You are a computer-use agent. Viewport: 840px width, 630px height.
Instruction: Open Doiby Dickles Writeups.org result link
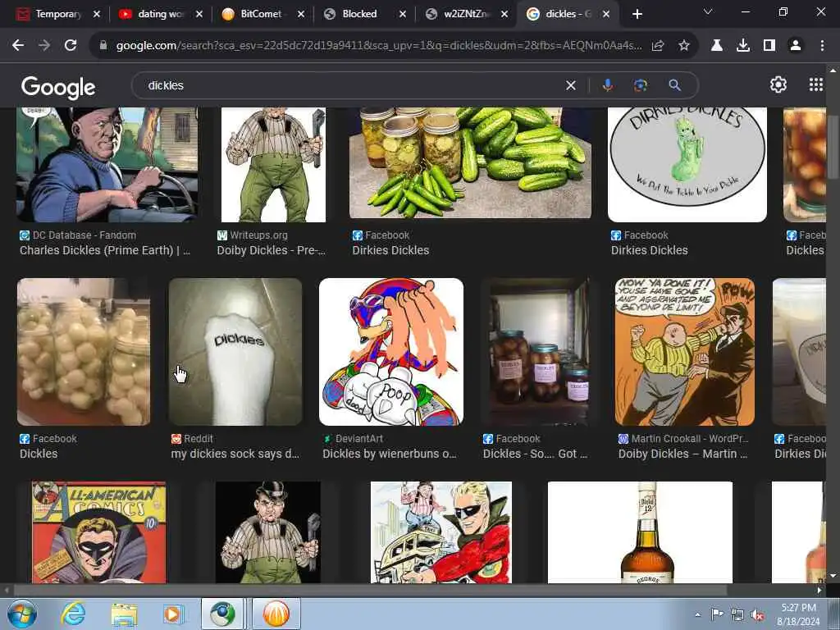[272, 250]
